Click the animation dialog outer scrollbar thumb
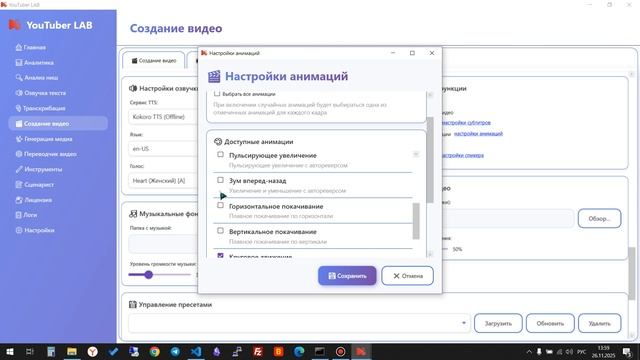 [430, 160]
